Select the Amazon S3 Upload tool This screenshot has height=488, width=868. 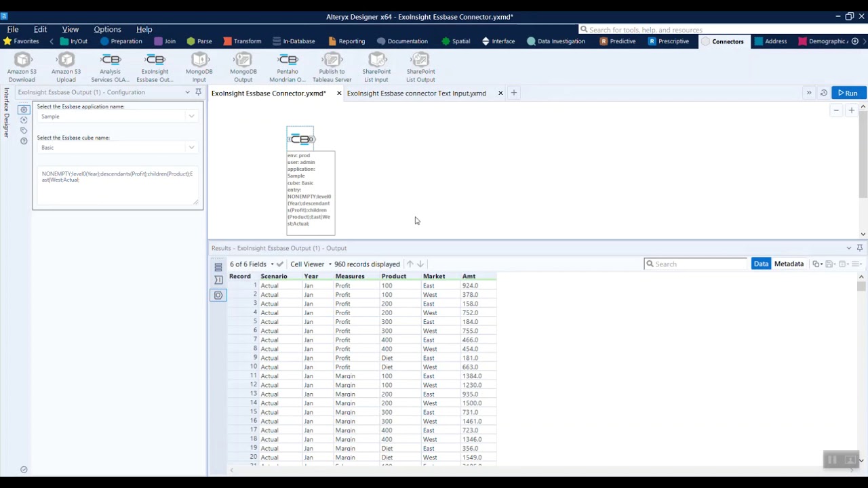click(x=66, y=67)
